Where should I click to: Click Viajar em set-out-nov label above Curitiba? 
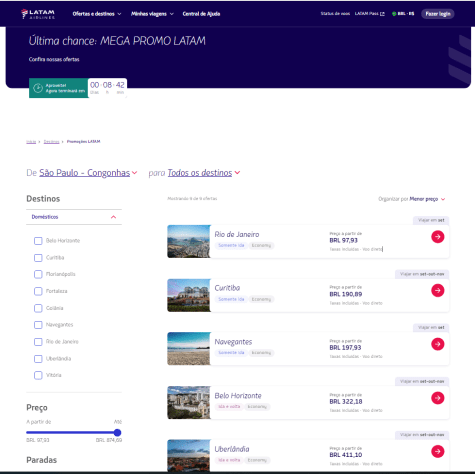point(422,274)
